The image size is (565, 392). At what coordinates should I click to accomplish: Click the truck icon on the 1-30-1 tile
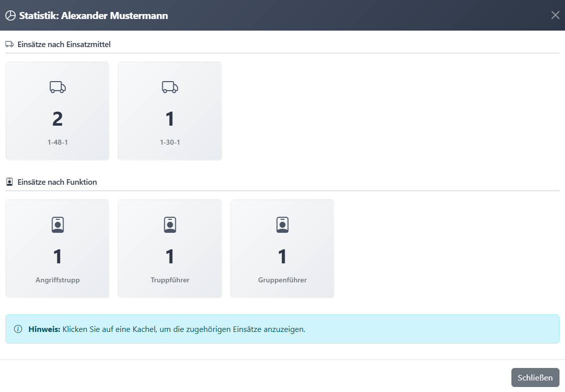[170, 87]
